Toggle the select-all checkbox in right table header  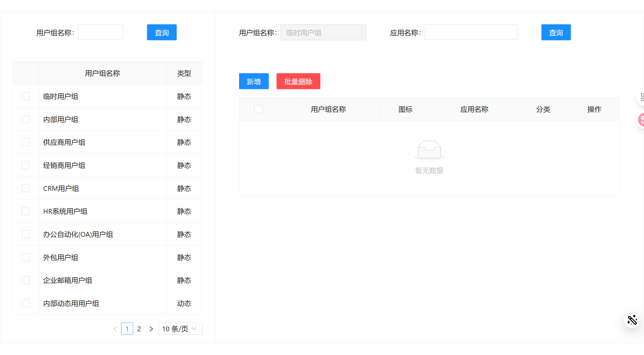(x=258, y=109)
